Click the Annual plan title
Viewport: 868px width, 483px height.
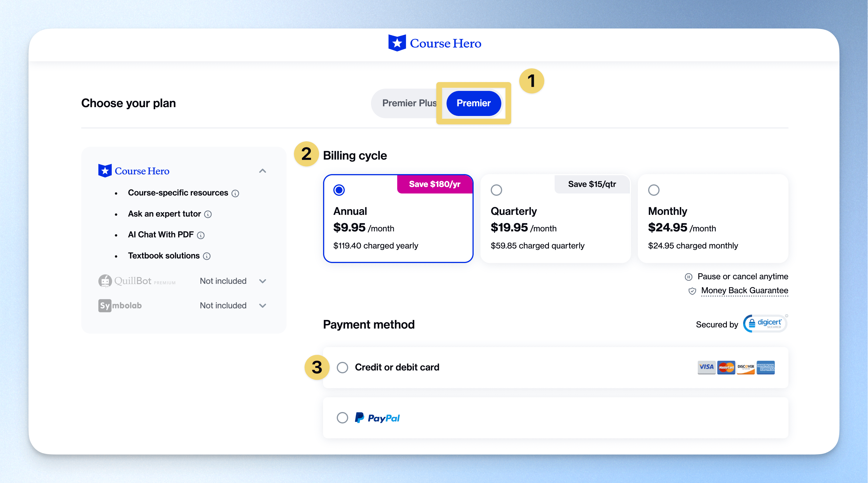[350, 211]
